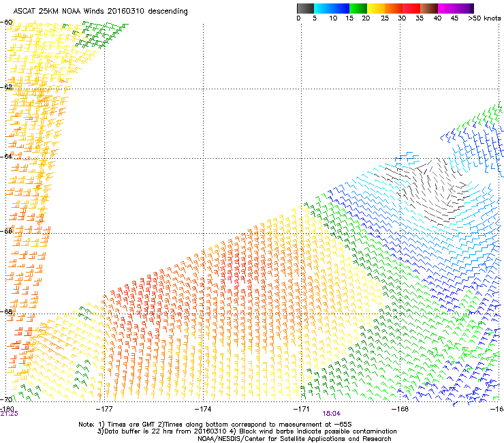This screenshot has height=443, width=504.
Task: Click the >50 knots legend label
Action: (484, 18)
